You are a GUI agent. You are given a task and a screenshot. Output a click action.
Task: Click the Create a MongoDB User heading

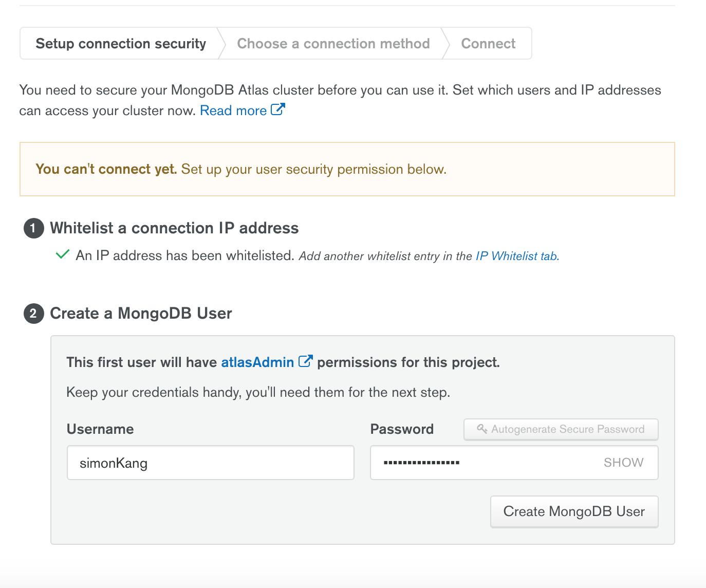[x=141, y=314]
